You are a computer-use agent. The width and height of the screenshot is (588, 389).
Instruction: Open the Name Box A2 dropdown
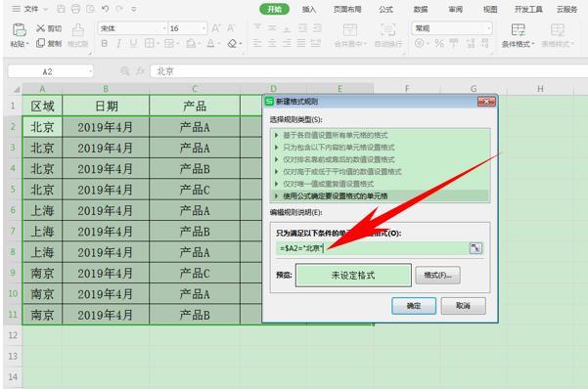click(90, 71)
